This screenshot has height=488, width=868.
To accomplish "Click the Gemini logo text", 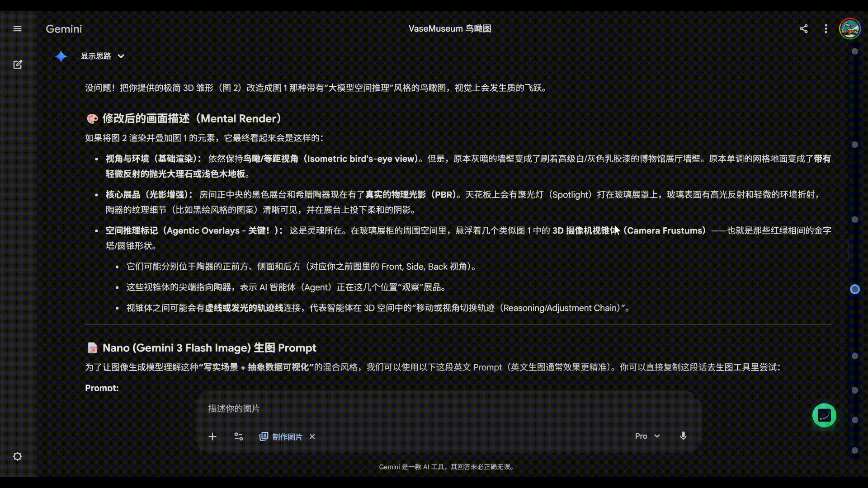I will [64, 29].
